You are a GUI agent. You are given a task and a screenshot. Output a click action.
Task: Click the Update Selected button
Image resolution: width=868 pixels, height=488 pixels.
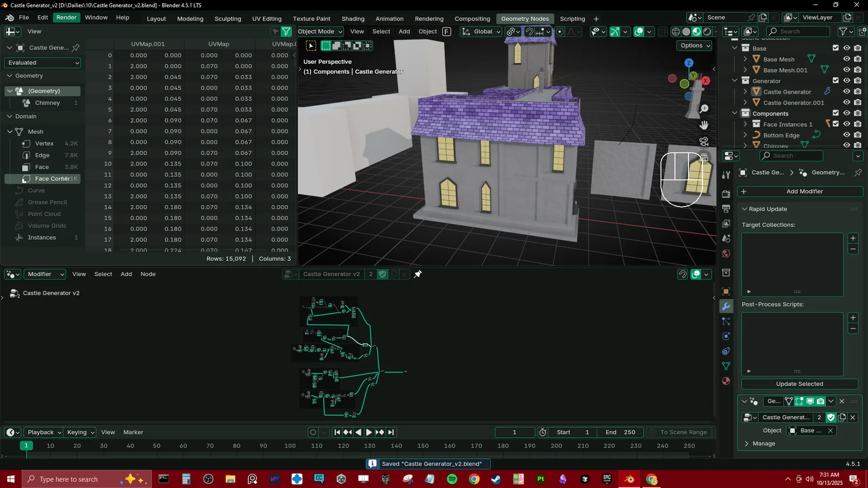tap(799, 384)
